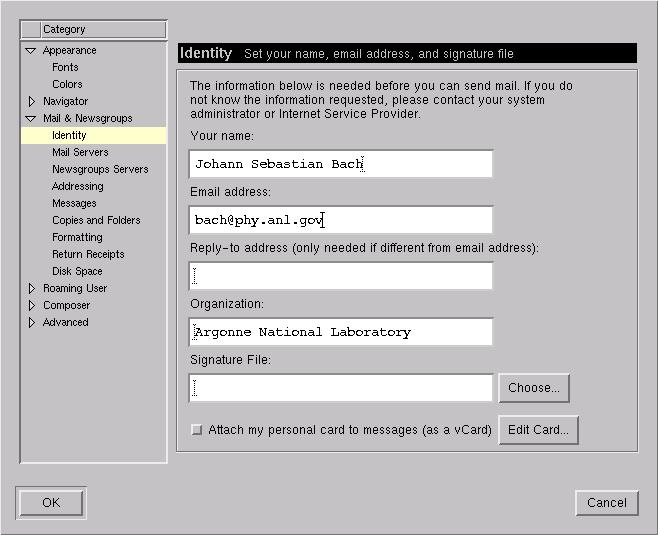Expand the Composer category triangle

click(31, 305)
